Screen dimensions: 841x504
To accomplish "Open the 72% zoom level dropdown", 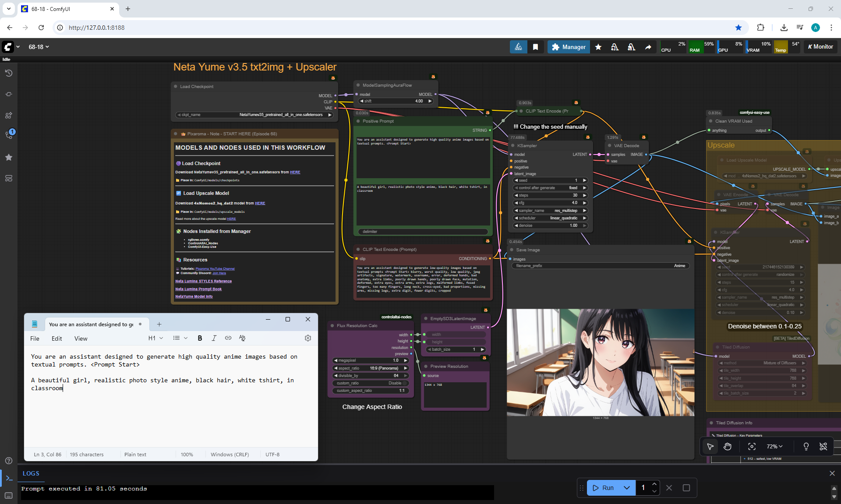I will 774,446.
